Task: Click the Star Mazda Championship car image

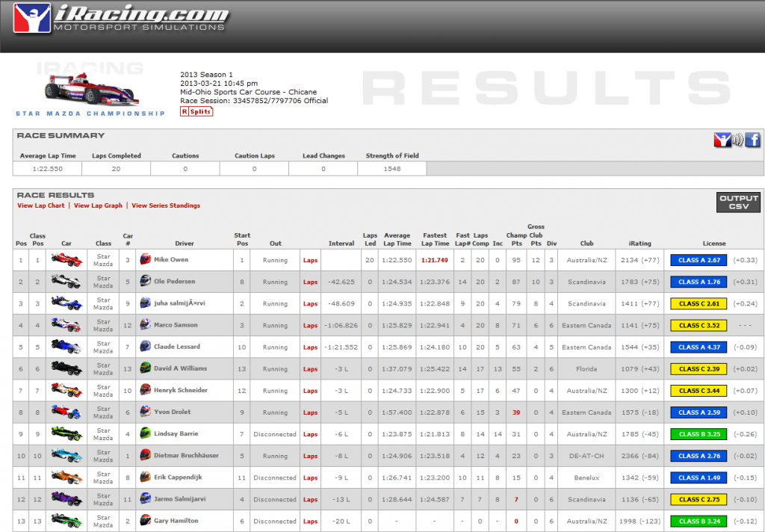Action: pyautogui.click(x=90, y=90)
